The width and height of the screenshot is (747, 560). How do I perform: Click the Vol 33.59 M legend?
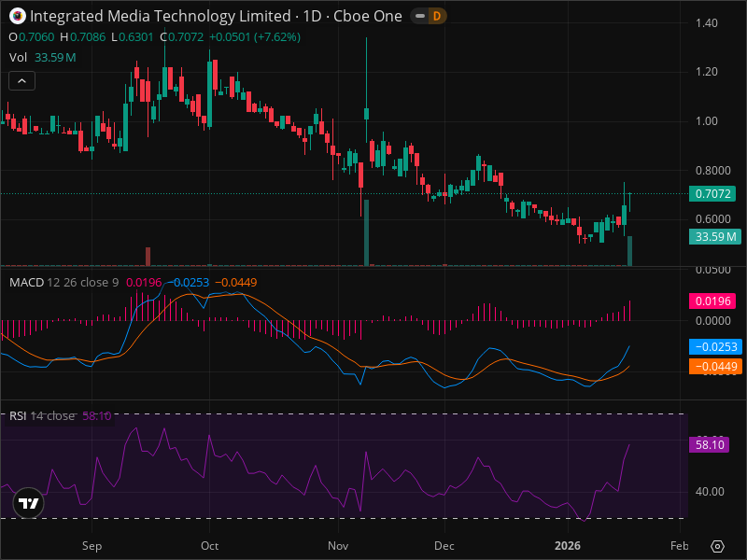tap(42, 58)
